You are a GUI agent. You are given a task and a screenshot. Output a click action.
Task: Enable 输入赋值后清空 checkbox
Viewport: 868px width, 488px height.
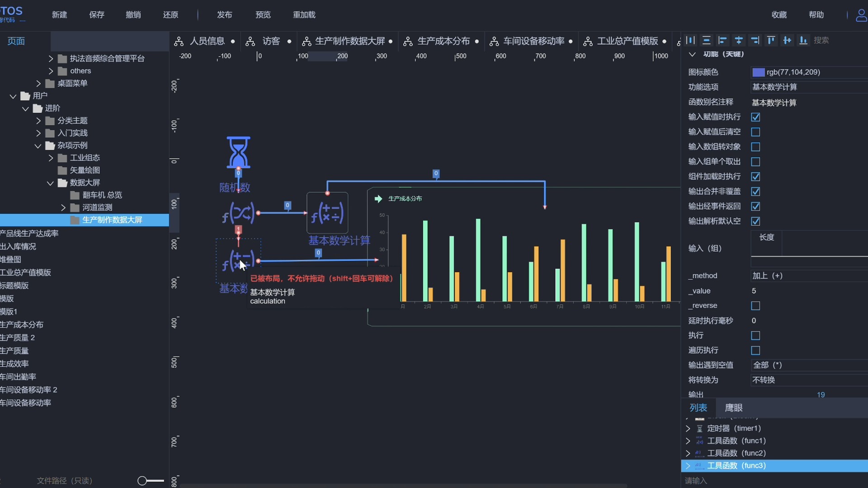click(x=755, y=132)
